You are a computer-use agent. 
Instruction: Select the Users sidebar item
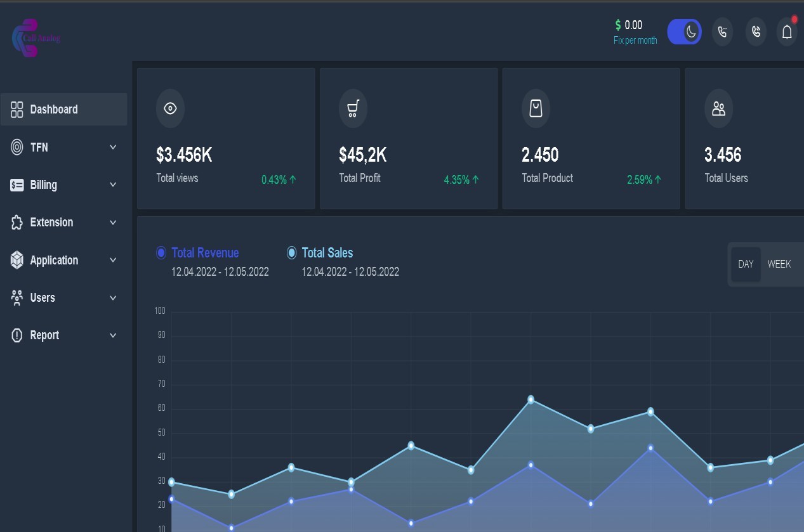point(43,298)
